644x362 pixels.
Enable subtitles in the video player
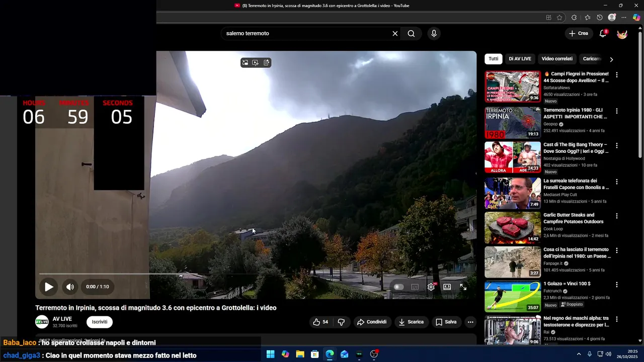pos(415,287)
